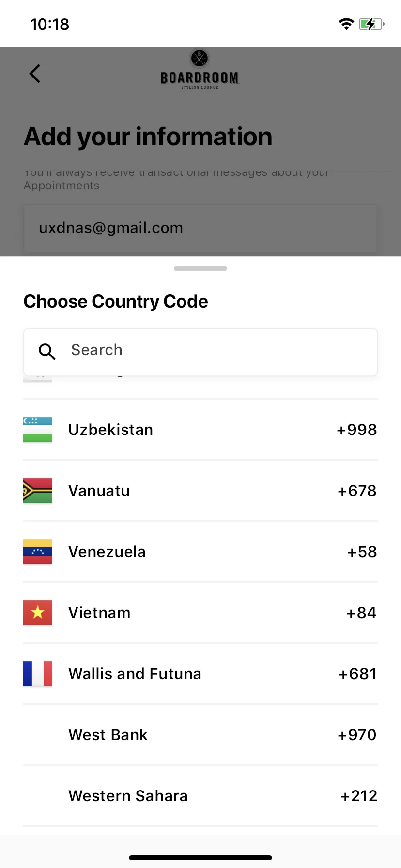Image resolution: width=401 pixels, height=868 pixels.
Task: Tap the back arrow icon
Action: (35, 74)
